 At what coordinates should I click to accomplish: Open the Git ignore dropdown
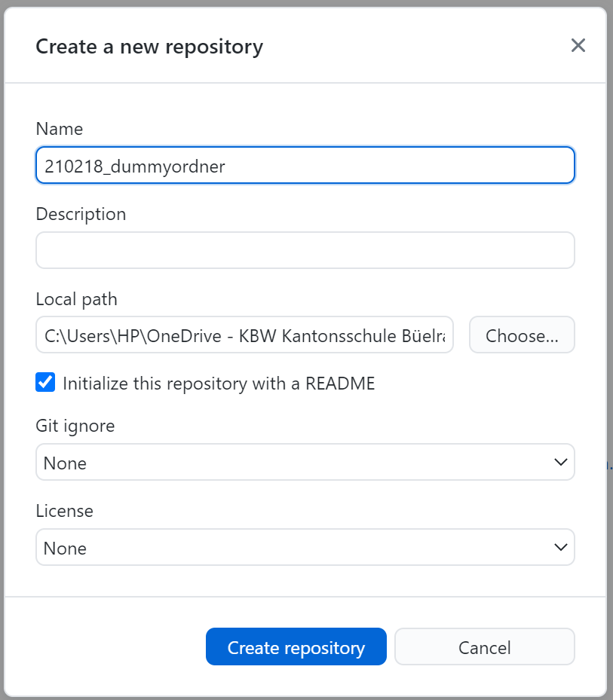pyautogui.click(x=305, y=462)
